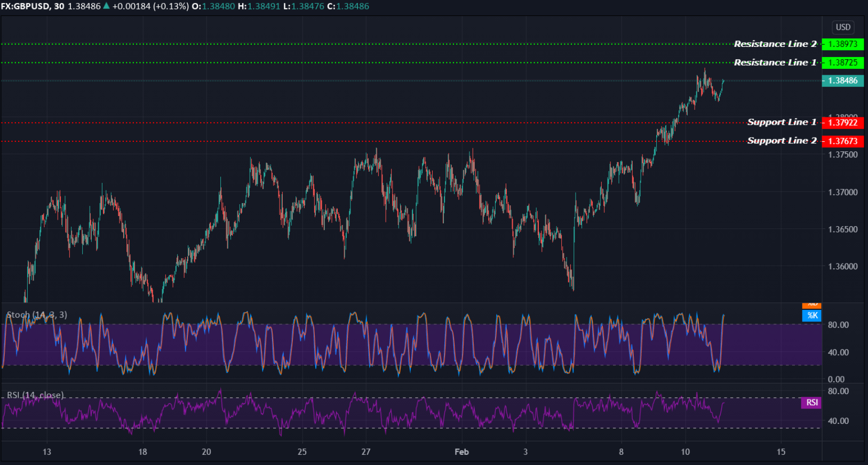This screenshot has height=465, width=868.
Task: Click the date 13 on time axis
Action: coord(47,452)
